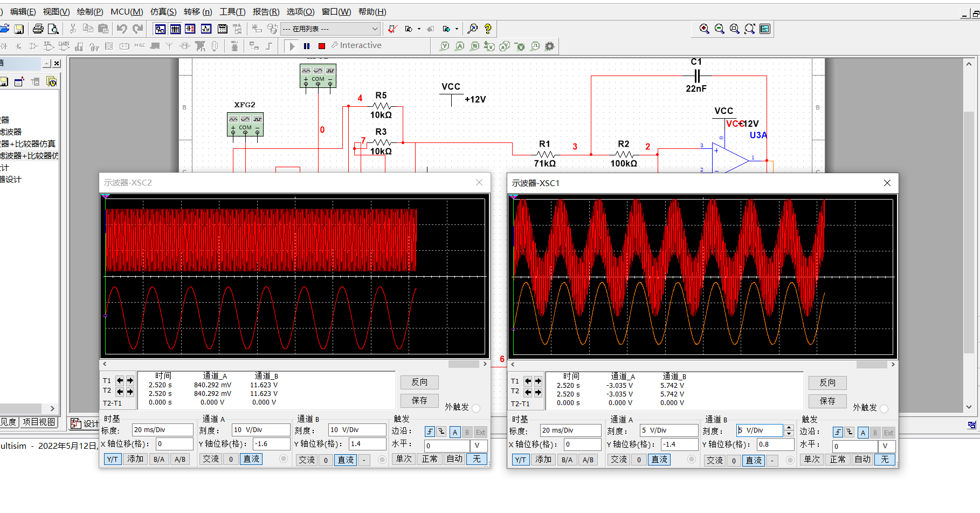
Task: Toggle the Spreadsheet view icon
Action: pos(175,29)
